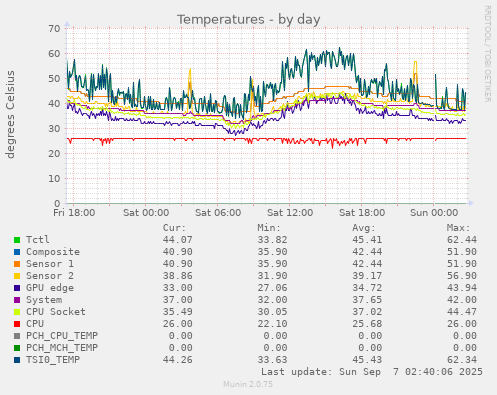Click the red CPU legend swatch
The image size is (497, 395).
[17, 324]
